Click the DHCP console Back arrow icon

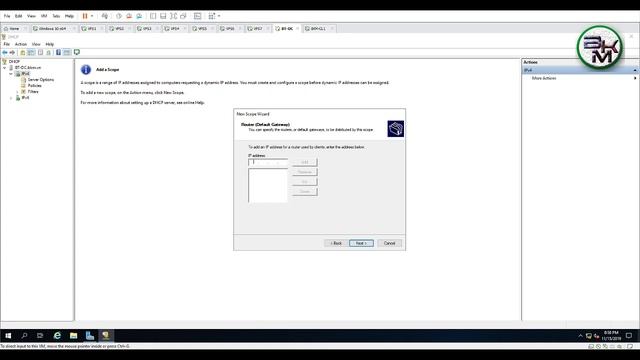5,52
